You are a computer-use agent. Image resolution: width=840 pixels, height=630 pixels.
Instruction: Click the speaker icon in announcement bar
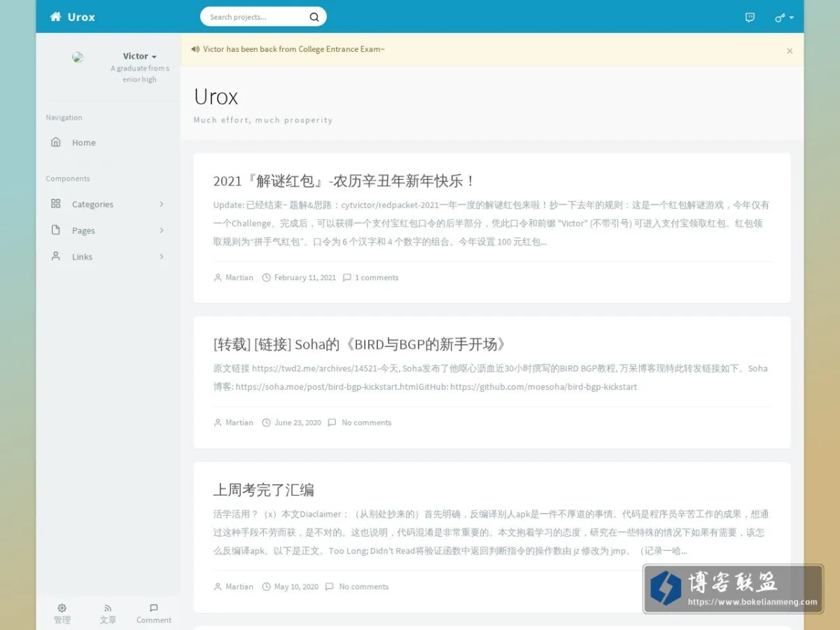[x=195, y=49]
